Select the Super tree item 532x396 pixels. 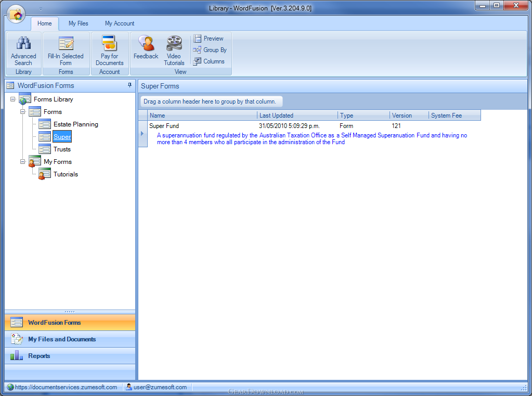pos(62,137)
